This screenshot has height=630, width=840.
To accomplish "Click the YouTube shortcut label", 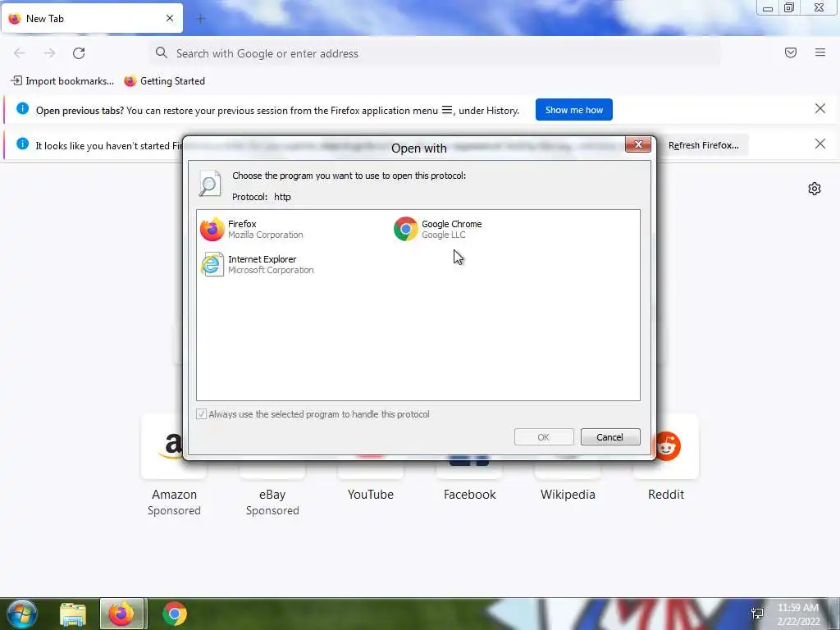I will (371, 495).
